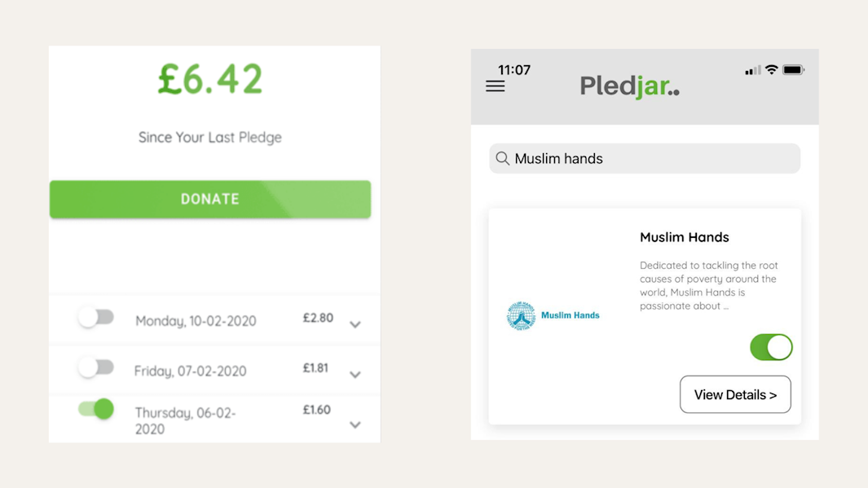The image size is (868, 488).
Task: Tap the Pledjar logo in header
Action: 629,86
